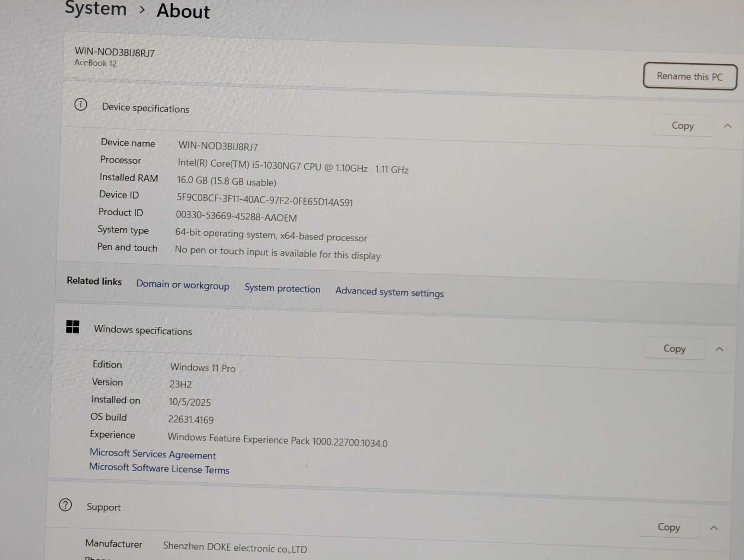Collapse the Windows specifications section chevron
The image size is (744, 560).
tap(719, 349)
